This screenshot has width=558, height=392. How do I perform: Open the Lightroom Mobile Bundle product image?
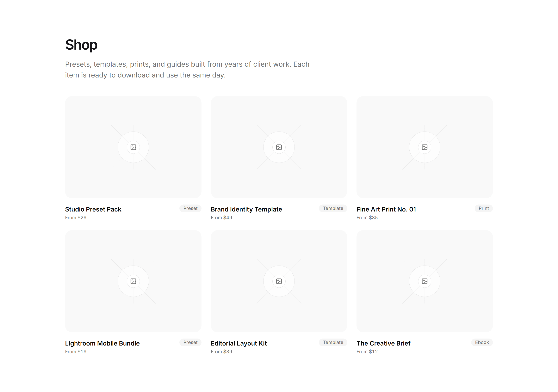click(133, 281)
